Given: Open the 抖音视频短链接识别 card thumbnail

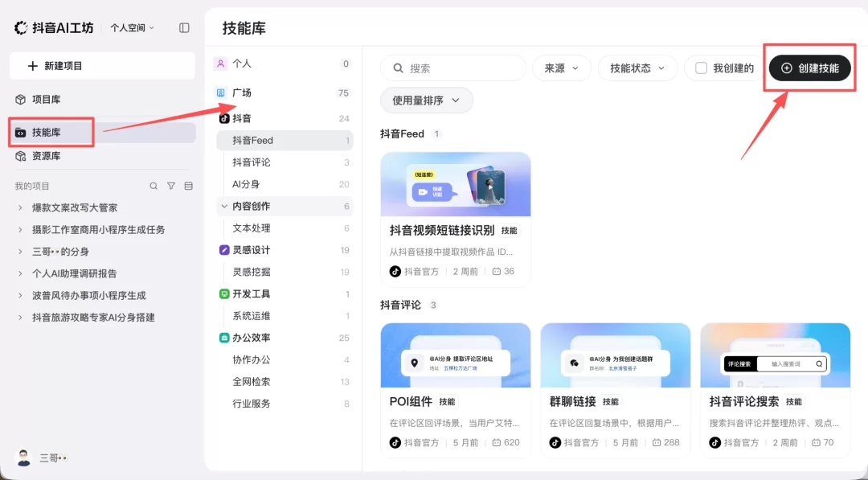Looking at the screenshot, I should [x=456, y=184].
